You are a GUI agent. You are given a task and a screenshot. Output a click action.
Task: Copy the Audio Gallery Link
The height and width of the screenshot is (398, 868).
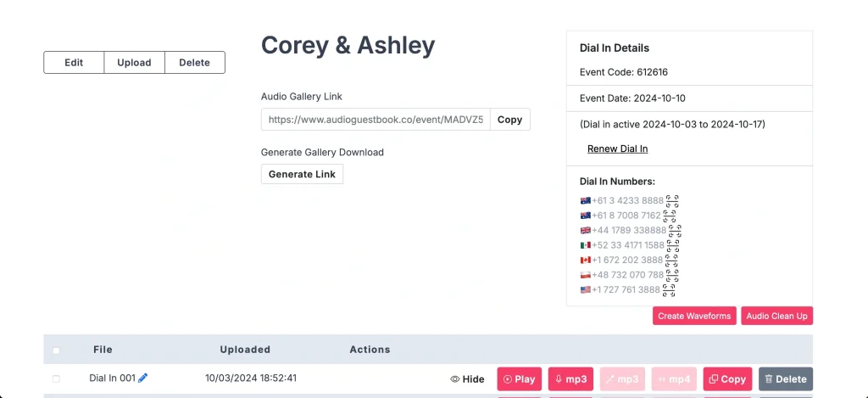pos(509,120)
